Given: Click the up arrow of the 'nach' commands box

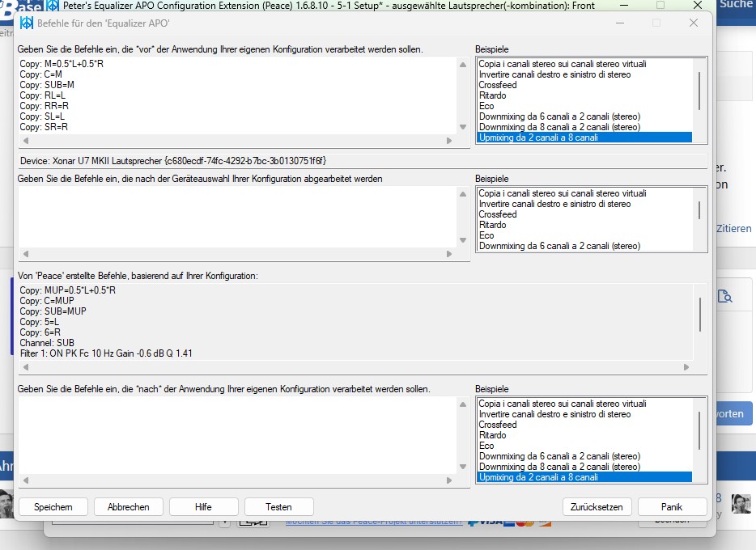Looking at the screenshot, I should click(463, 404).
